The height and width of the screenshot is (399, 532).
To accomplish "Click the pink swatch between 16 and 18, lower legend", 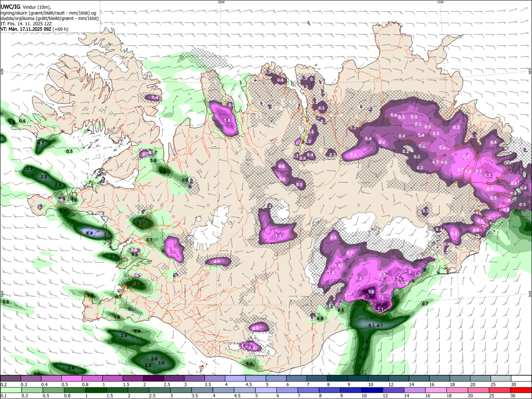I will coord(436,390).
